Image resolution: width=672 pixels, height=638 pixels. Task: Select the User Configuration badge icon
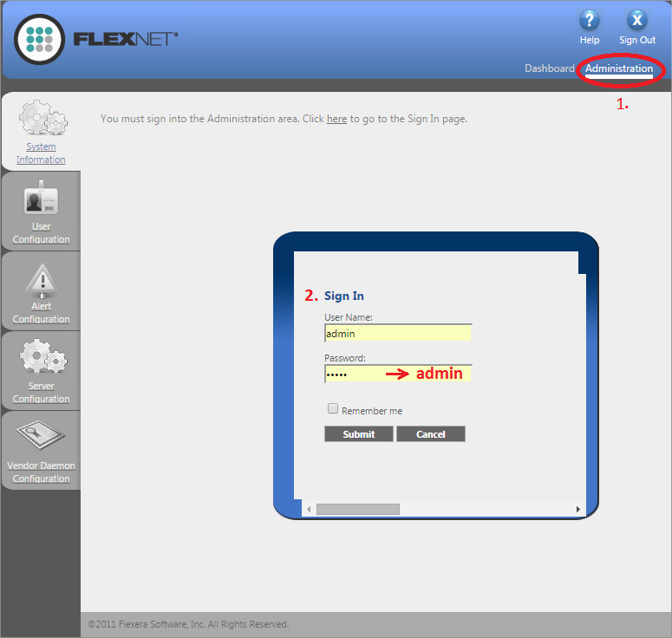point(41,199)
